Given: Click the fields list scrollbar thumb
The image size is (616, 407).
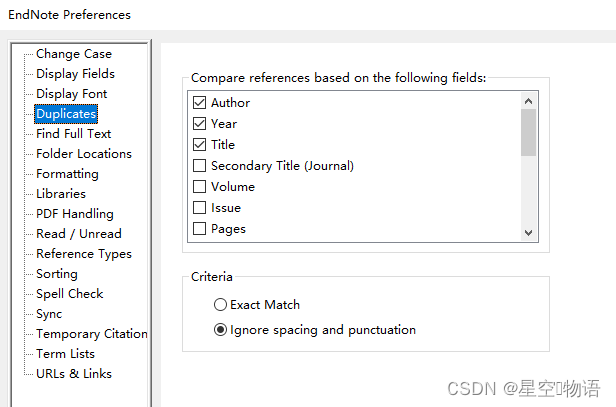Looking at the screenshot, I should point(529,131).
